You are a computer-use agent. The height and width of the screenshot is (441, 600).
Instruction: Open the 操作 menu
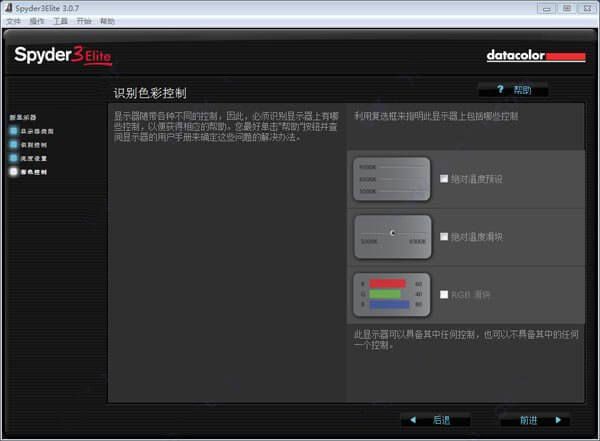coord(37,21)
